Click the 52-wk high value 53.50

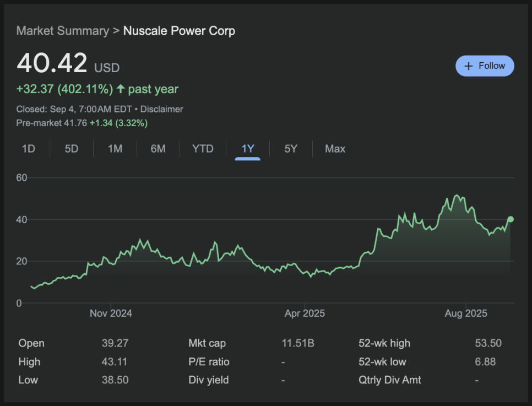pos(488,343)
